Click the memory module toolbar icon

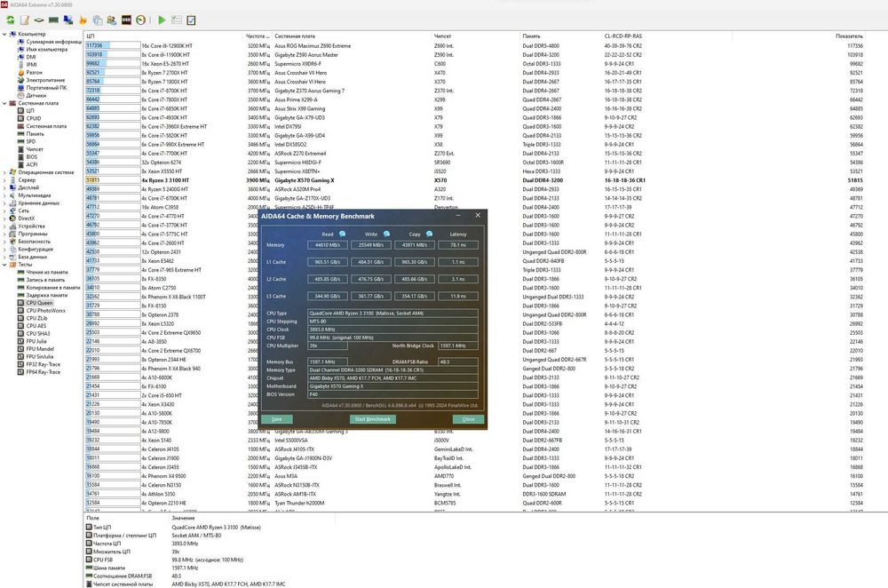(54, 20)
